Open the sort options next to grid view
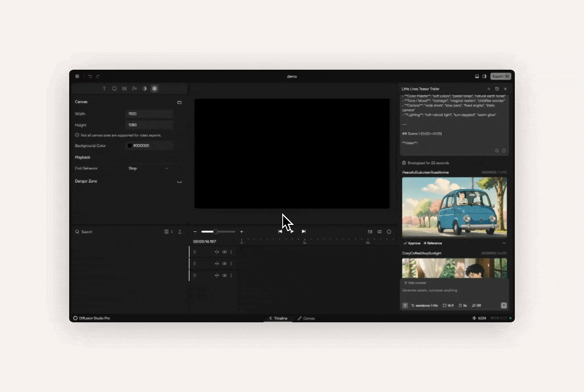The width and height of the screenshot is (584, 392). [x=172, y=231]
